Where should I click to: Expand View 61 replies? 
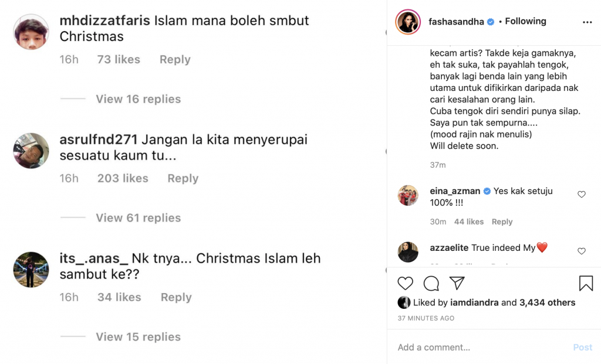point(139,218)
